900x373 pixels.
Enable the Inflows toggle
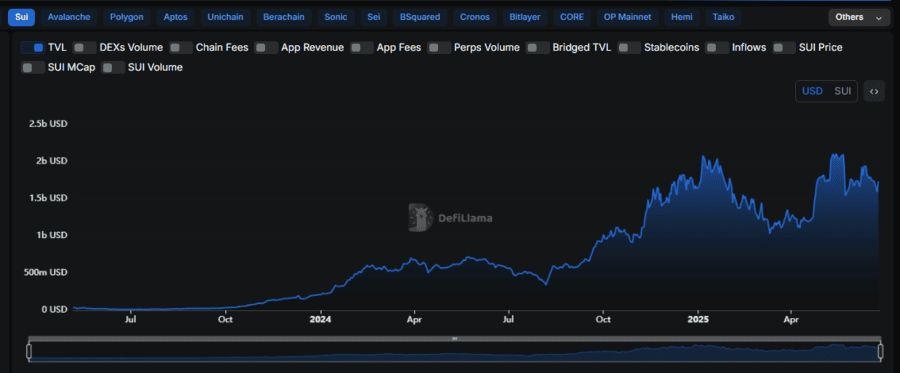(717, 48)
